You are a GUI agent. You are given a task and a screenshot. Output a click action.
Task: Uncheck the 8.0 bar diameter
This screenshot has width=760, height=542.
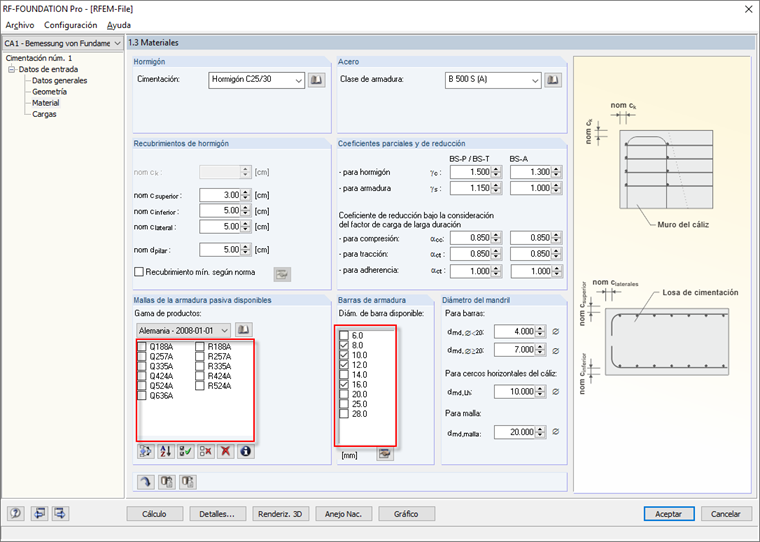344,345
